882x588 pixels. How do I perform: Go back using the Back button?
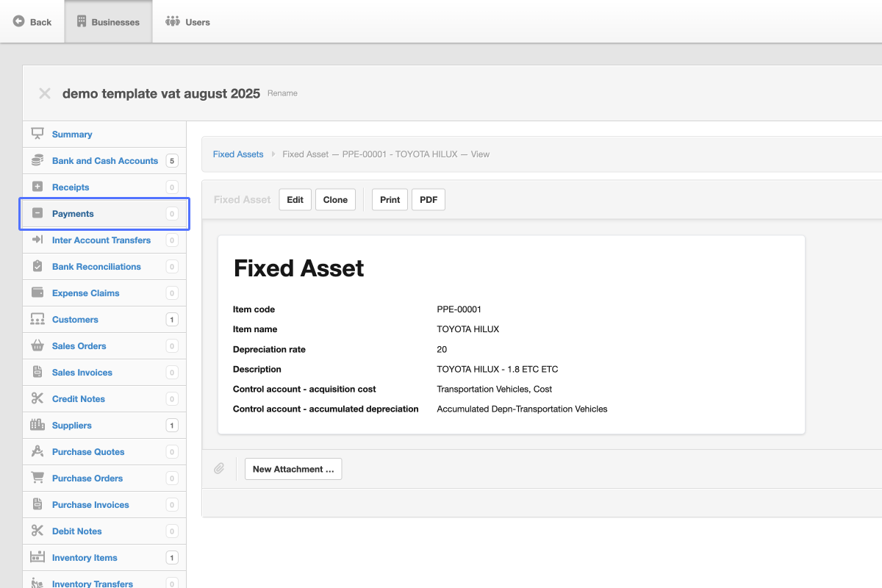(x=32, y=22)
